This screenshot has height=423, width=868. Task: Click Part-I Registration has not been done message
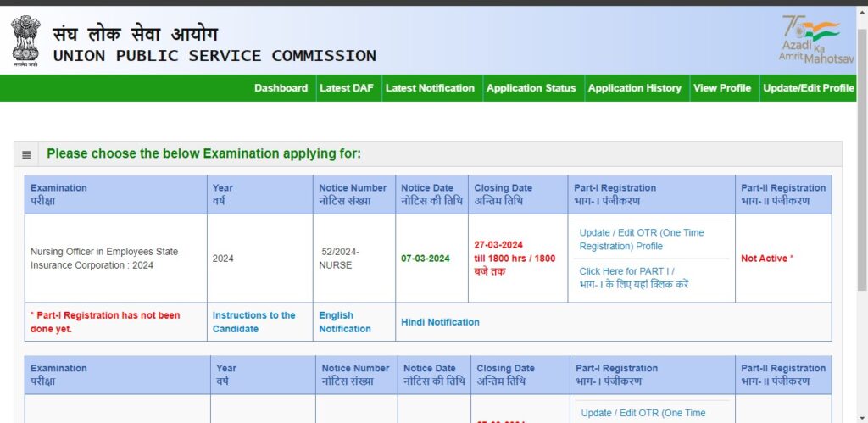[105, 321]
